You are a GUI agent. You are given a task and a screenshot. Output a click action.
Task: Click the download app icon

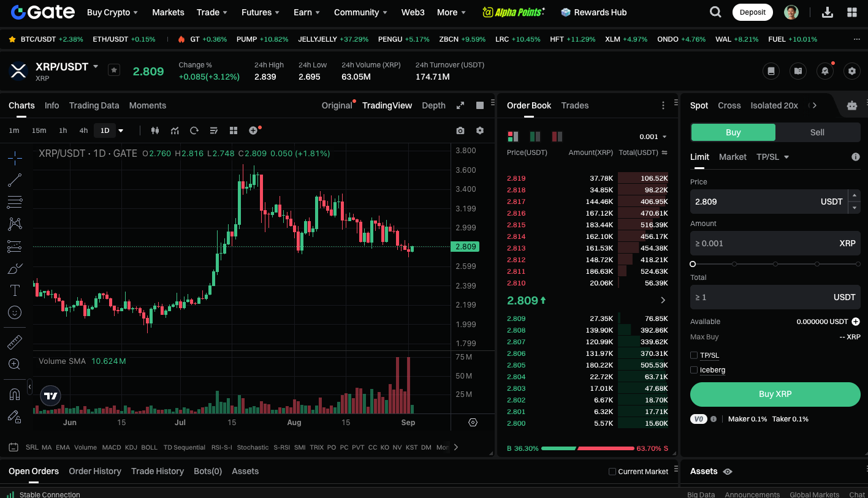828,12
